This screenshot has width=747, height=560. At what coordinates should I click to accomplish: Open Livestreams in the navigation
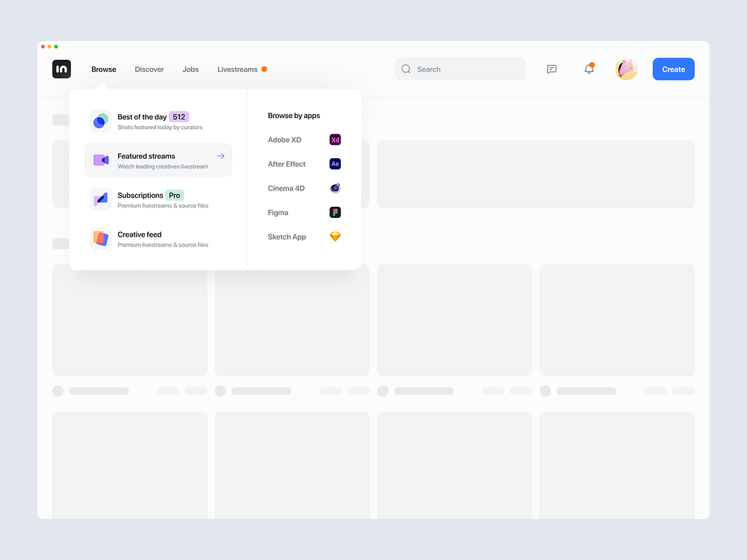(x=238, y=69)
